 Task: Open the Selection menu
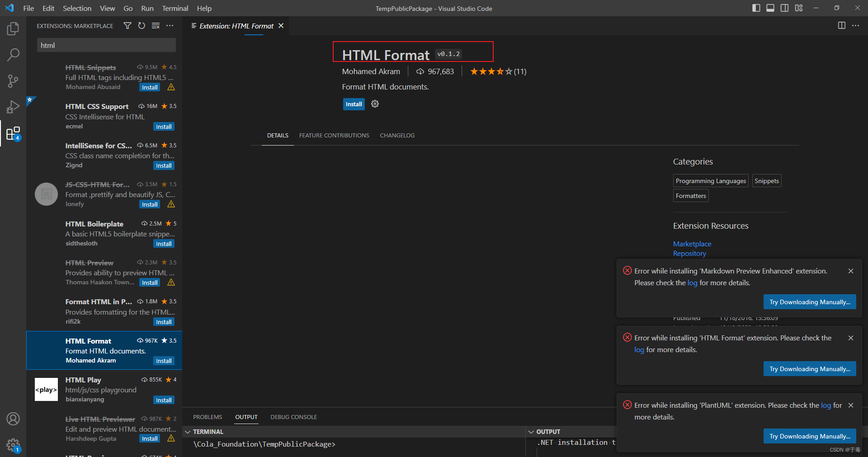point(77,8)
